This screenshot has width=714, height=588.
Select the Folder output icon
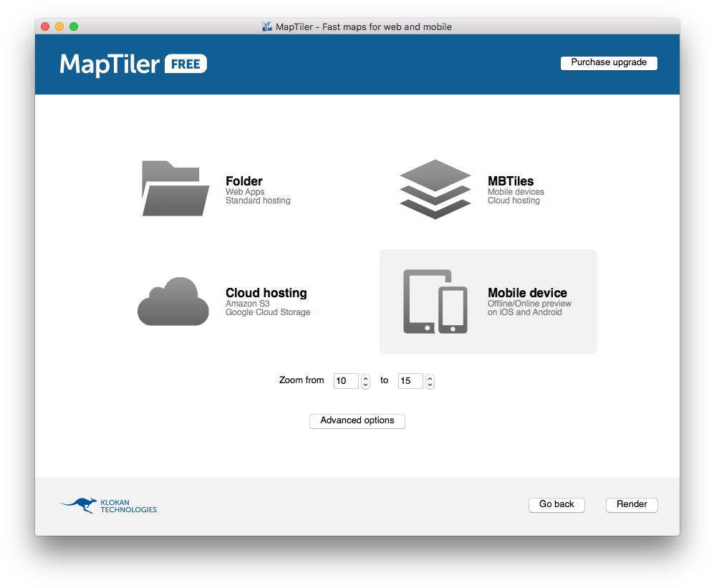tap(175, 188)
